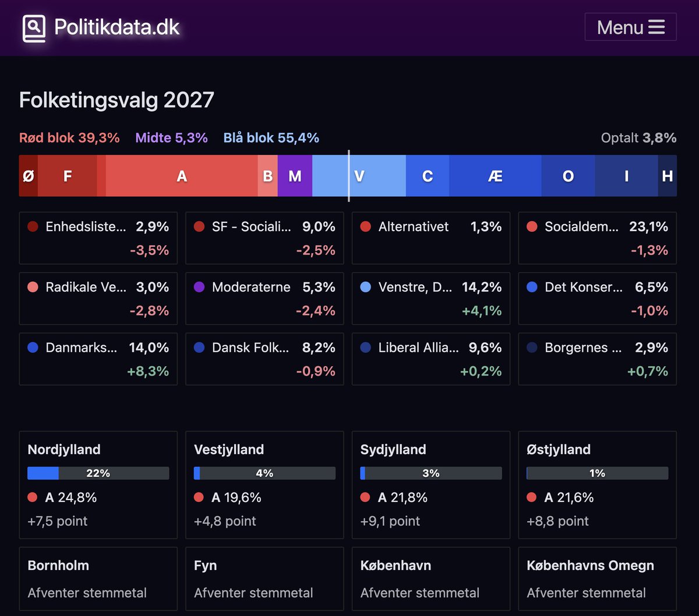Open the SF - Socialistisk party card
The height and width of the screenshot is (616, 699).
tap(264, 238)
